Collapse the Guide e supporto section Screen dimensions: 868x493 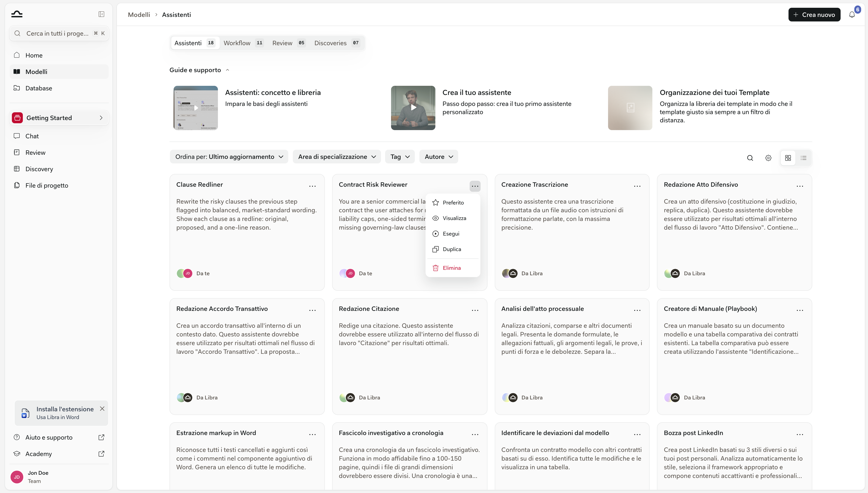click(x=200, y=70)
